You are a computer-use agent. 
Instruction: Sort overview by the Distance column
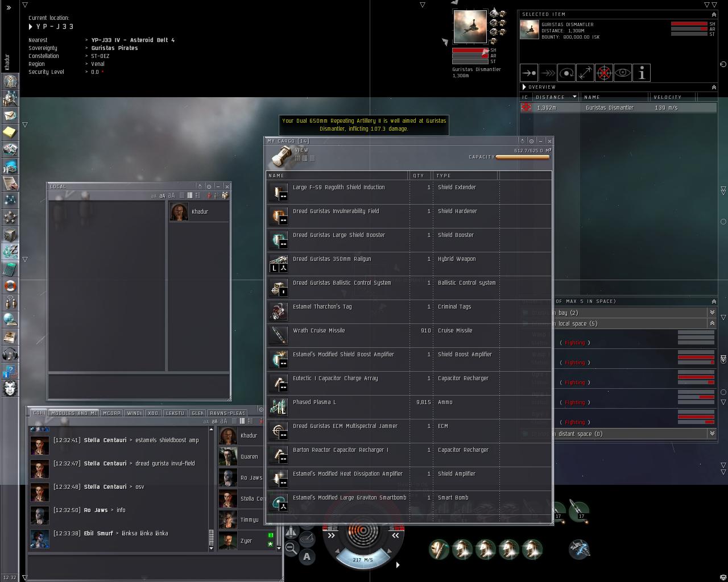556,97
